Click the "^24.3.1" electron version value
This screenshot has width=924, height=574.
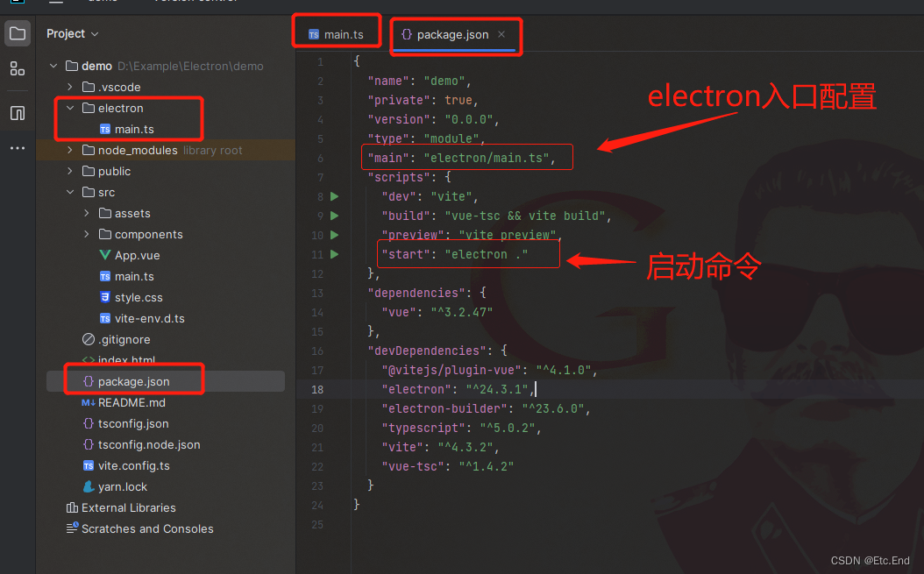(x=497, y=390)
